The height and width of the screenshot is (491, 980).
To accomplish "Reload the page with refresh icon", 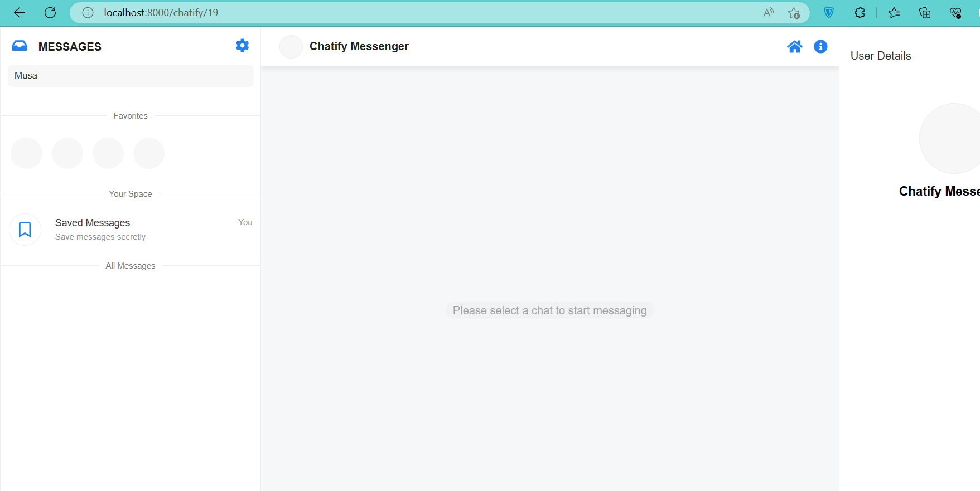I will 50,13.
